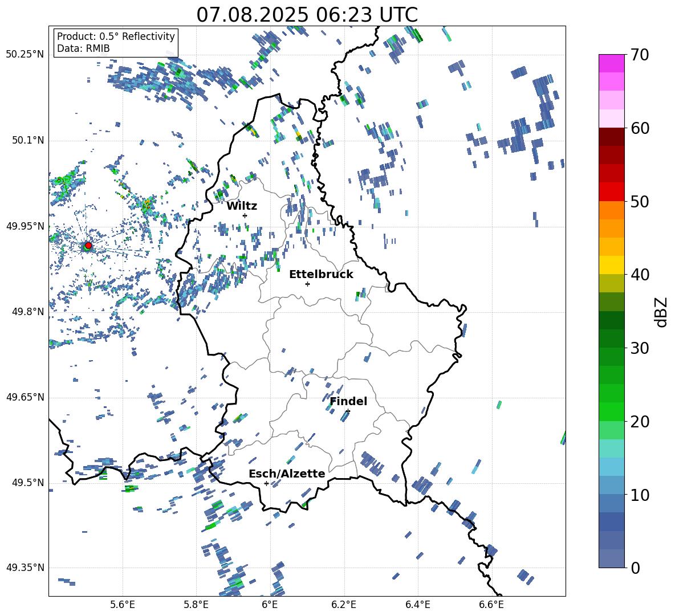This screenshot has width=675, height=616.
Task: Click the 6.6°E longitude label
Action: (491, 605)
